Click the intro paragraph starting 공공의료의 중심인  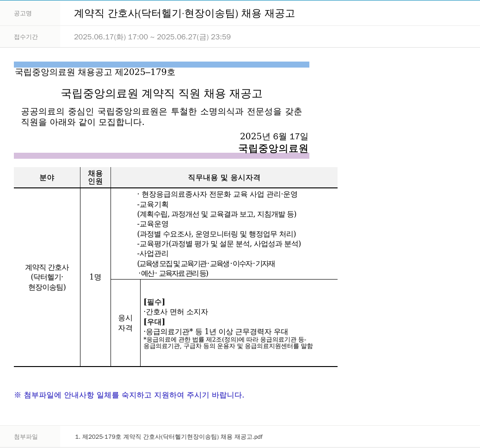point(161,117)
